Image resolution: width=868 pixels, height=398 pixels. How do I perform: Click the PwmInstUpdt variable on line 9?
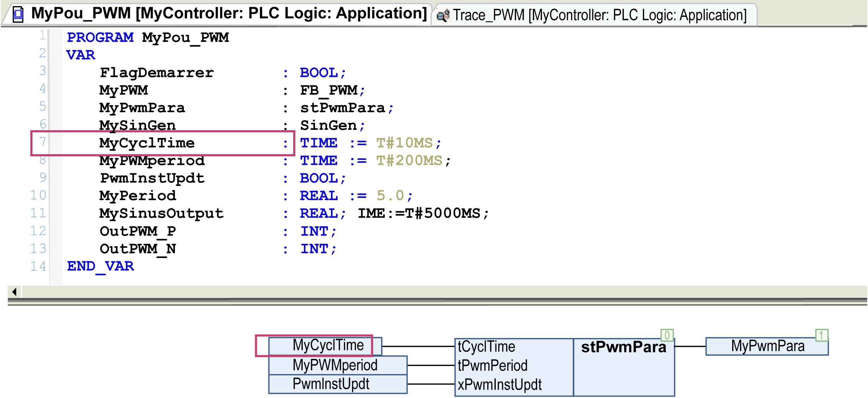[152, 178]
